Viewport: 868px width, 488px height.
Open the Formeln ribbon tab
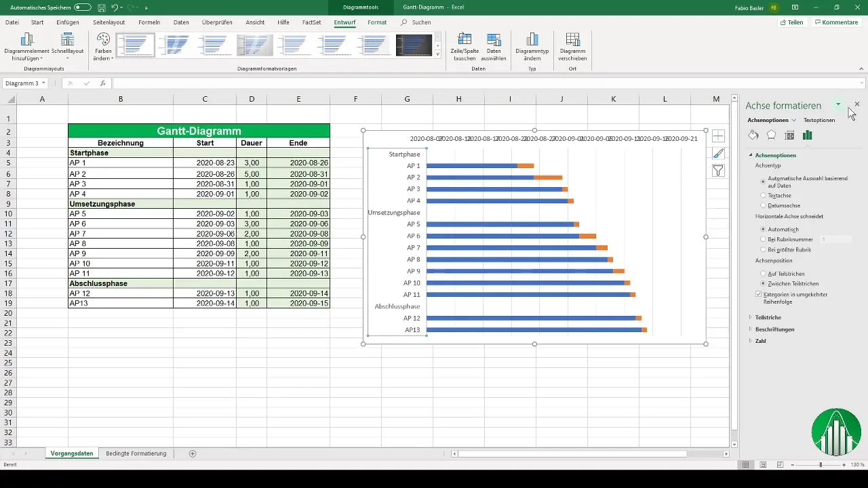(149, 22)
